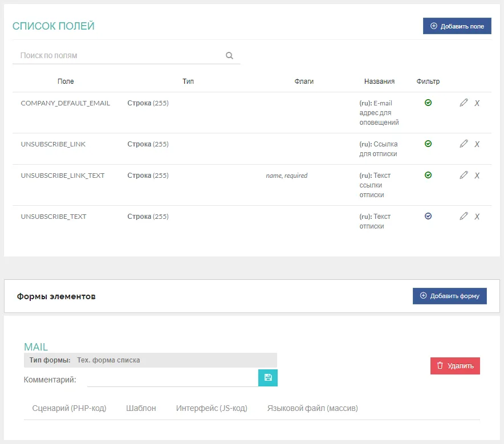The image size is (504, 444).
Task: Save the comment with floppy disk icon
Action: [x=268, y=378]
